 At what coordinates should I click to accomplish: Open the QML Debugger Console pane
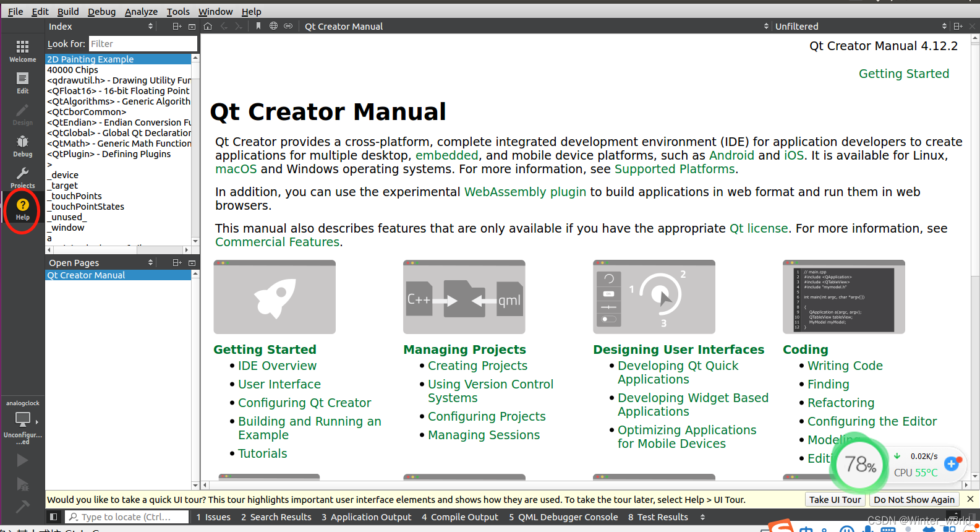563,517
